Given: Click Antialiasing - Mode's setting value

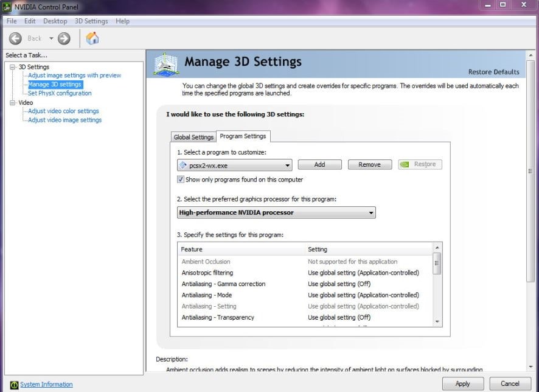Looking at the screenshot, I should pos(363,295).
